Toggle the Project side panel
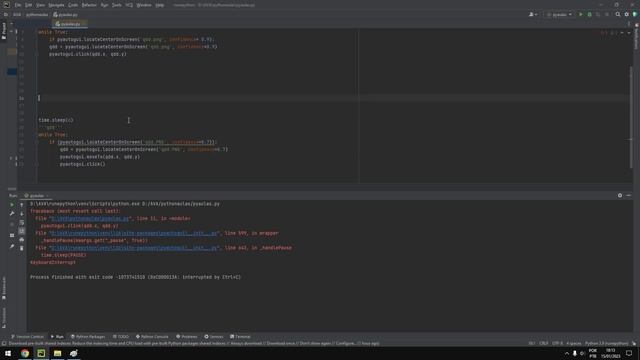The width and height of the screenshot is (640, 360). pyautogui.click(x=4, y=31)
